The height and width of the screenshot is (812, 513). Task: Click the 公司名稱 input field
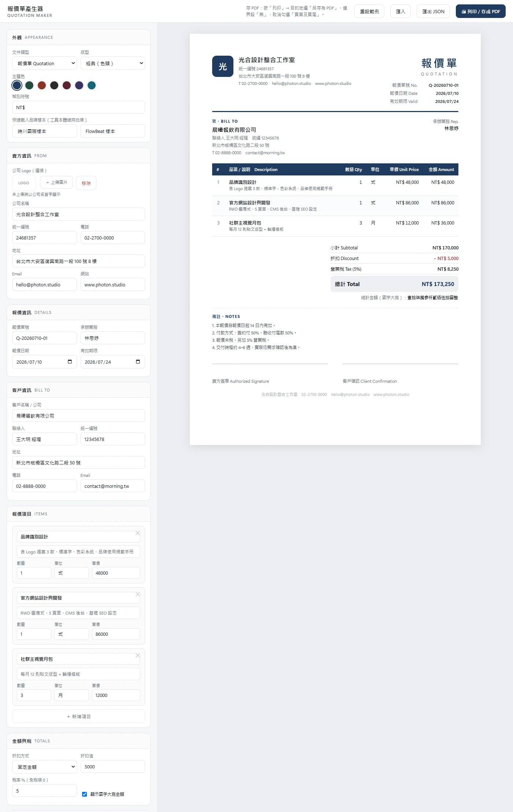[x=78, y=214]
